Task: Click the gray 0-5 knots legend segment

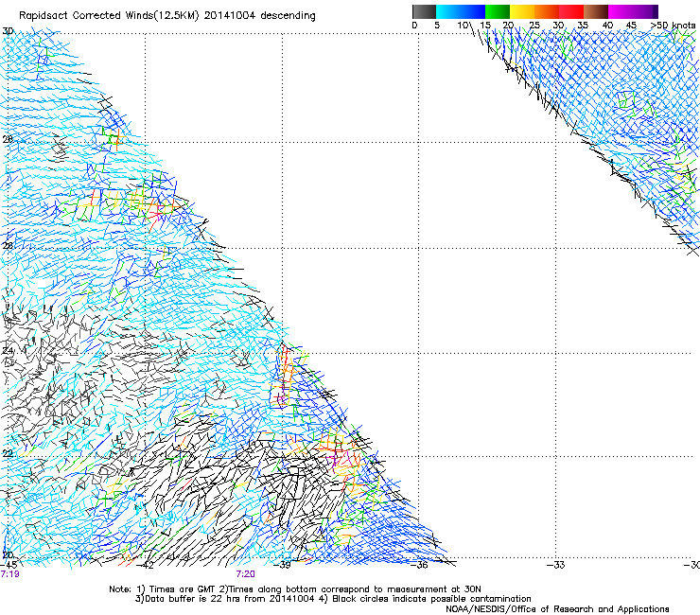Action: coord(424,11)
